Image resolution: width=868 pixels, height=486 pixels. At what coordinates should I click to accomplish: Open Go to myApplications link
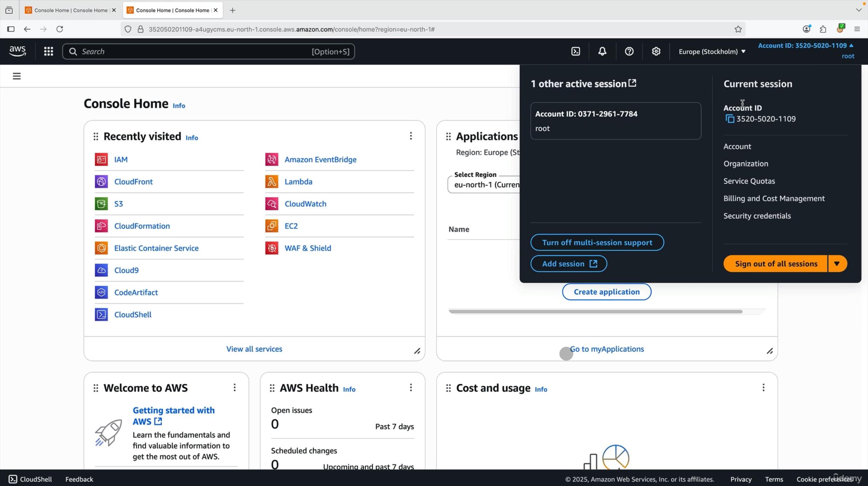(x=607, y=349)
